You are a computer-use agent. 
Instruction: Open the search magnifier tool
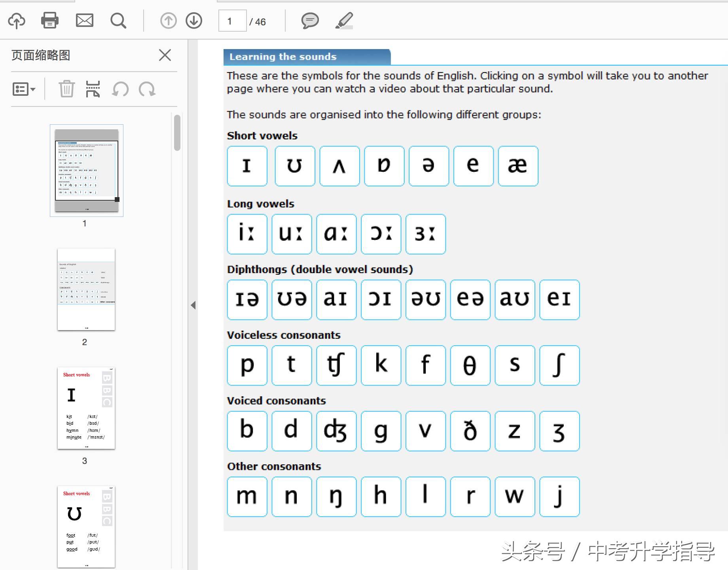pos(118,21)
